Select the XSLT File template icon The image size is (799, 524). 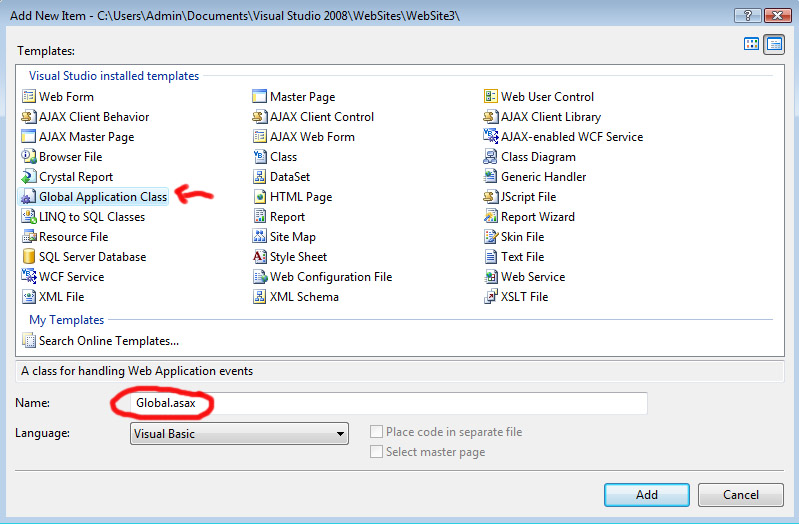click(490, 296)
